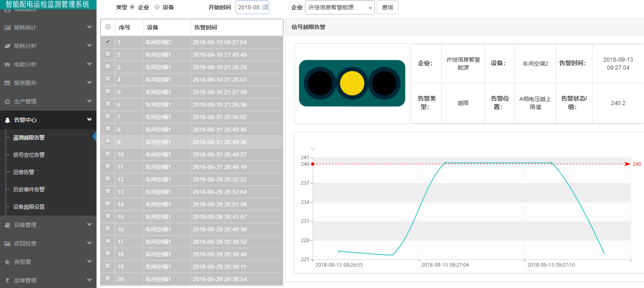This screenshot has width=644, height=288.
Task: Click the yellow light in the traffic signal
Action: 352,83
